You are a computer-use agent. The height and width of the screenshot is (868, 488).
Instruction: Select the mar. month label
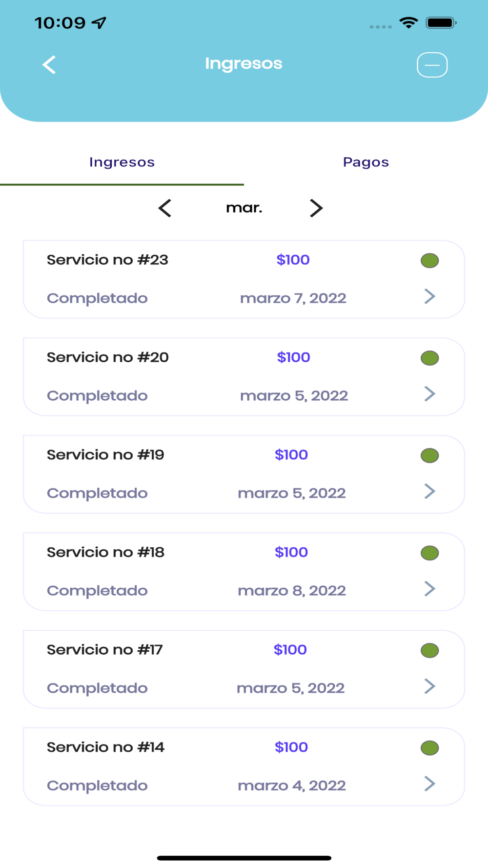click(x=244, y=208)
